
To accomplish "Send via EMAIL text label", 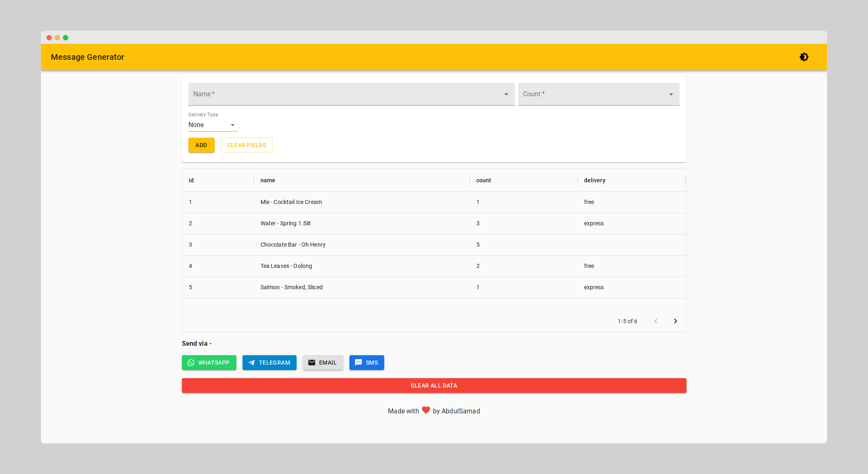I will pyautogui.click(x=328, y=363).
